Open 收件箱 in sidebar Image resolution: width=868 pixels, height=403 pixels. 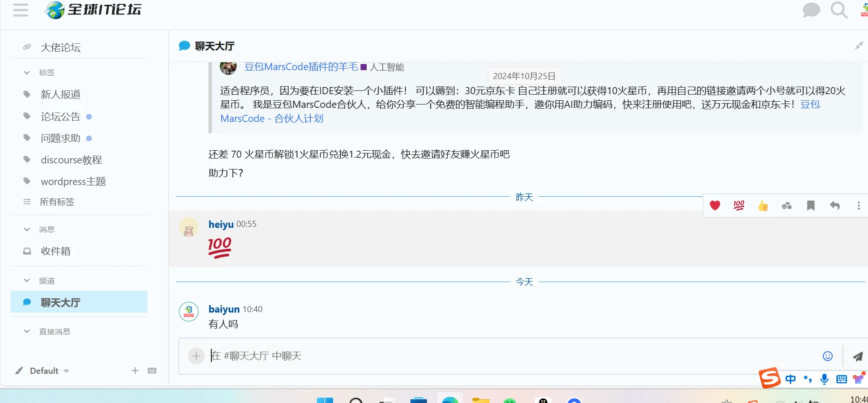56,251
